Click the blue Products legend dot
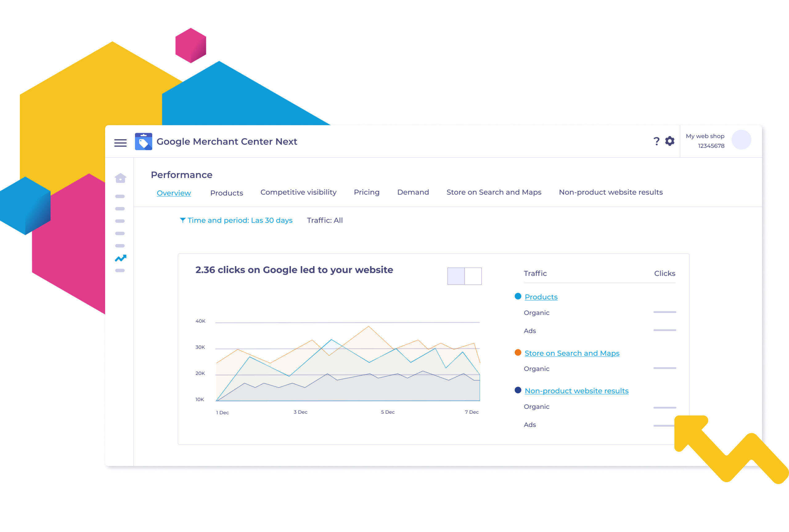This screenshot has height=532, width=789. coord(517,296)
